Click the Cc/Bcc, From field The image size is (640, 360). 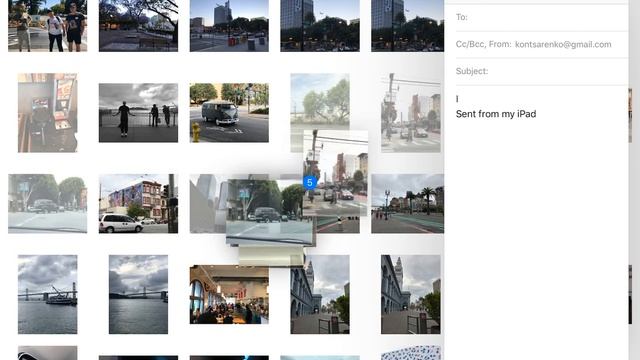(x=541, y=44)
